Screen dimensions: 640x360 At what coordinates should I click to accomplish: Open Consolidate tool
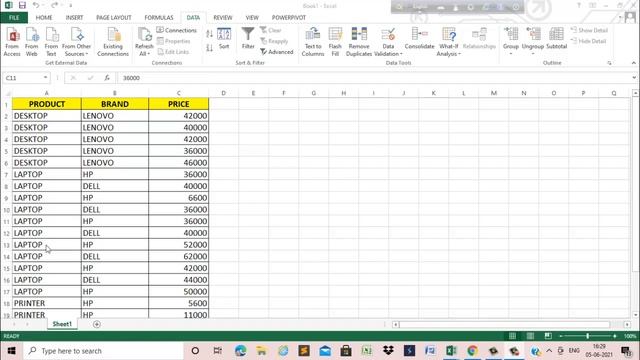tap(420, 39)
